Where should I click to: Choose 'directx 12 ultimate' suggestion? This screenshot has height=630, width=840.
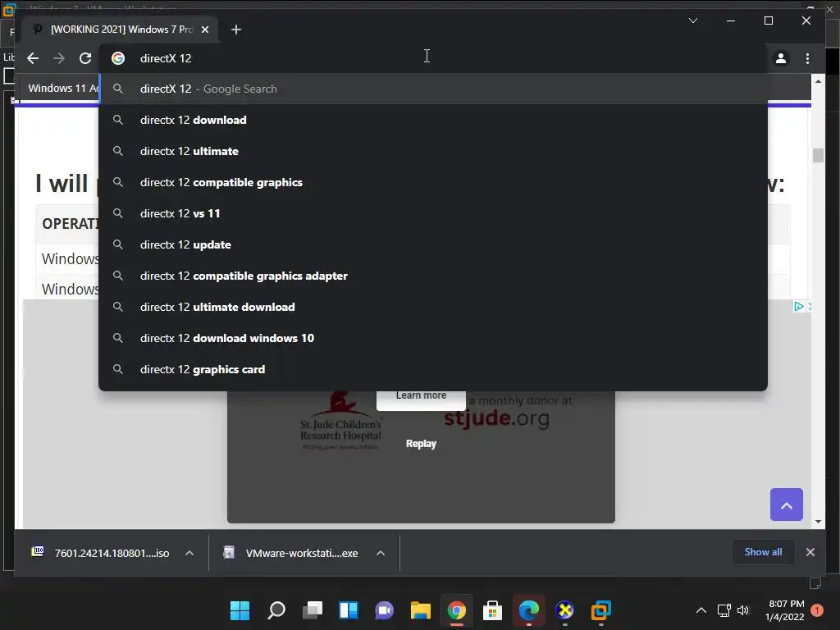click(x=433, y=151)
